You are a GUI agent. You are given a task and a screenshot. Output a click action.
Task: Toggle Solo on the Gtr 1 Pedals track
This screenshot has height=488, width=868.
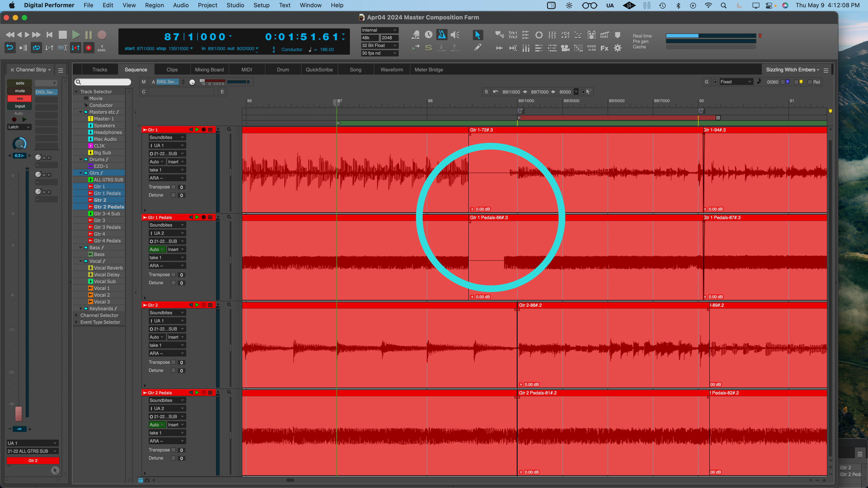click(197, 217)
